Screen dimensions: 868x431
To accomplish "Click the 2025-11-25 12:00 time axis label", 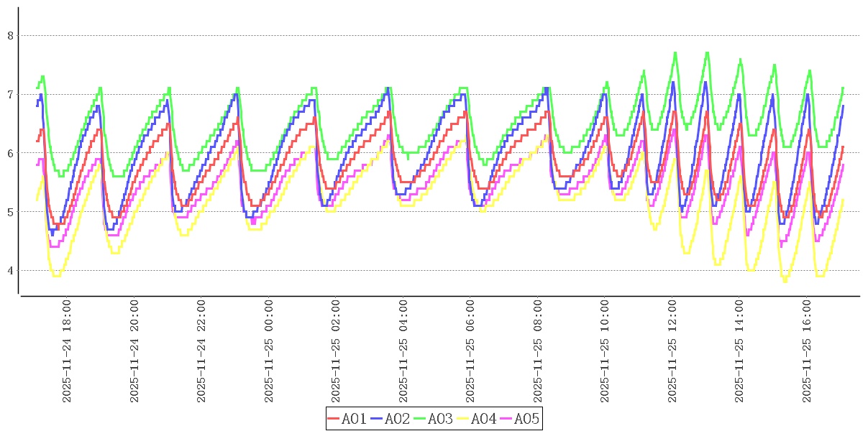I will [x=672, y=352].
